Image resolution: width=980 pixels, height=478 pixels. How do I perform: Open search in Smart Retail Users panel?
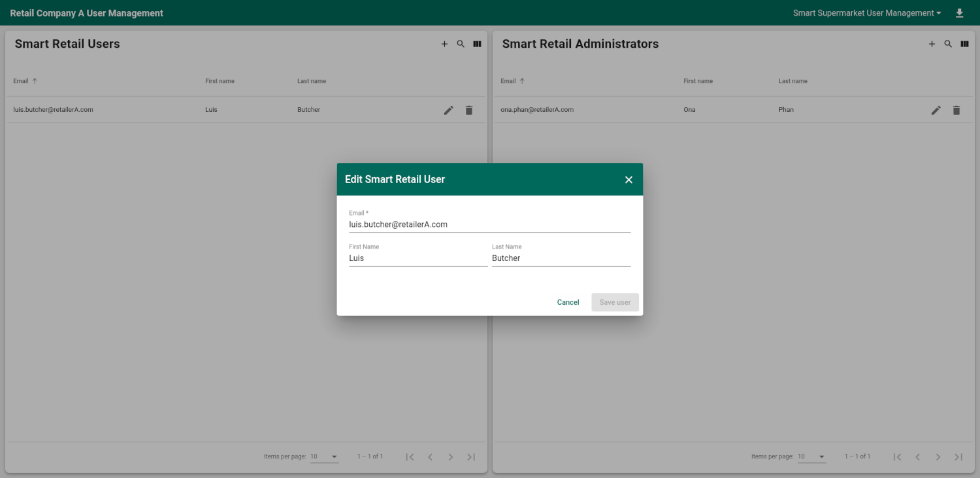(461, 44)
